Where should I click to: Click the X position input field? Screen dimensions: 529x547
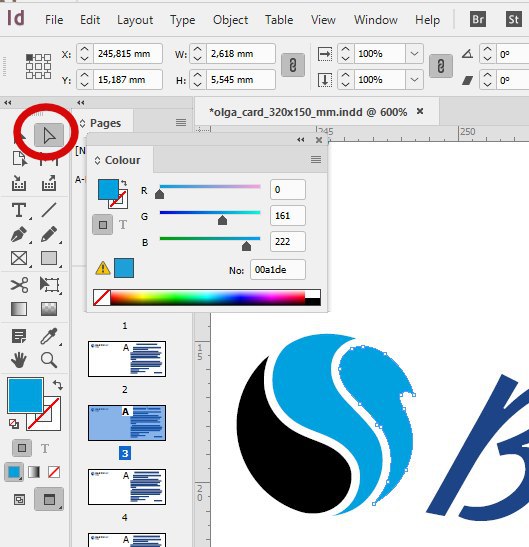(x=128, y=54)
